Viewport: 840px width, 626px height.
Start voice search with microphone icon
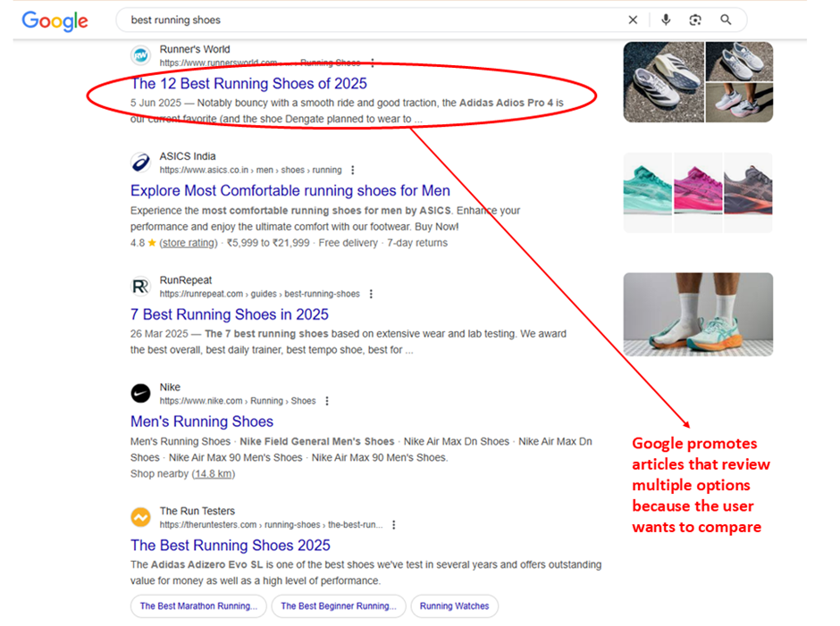pyautogui.click(x=666, y=21)
